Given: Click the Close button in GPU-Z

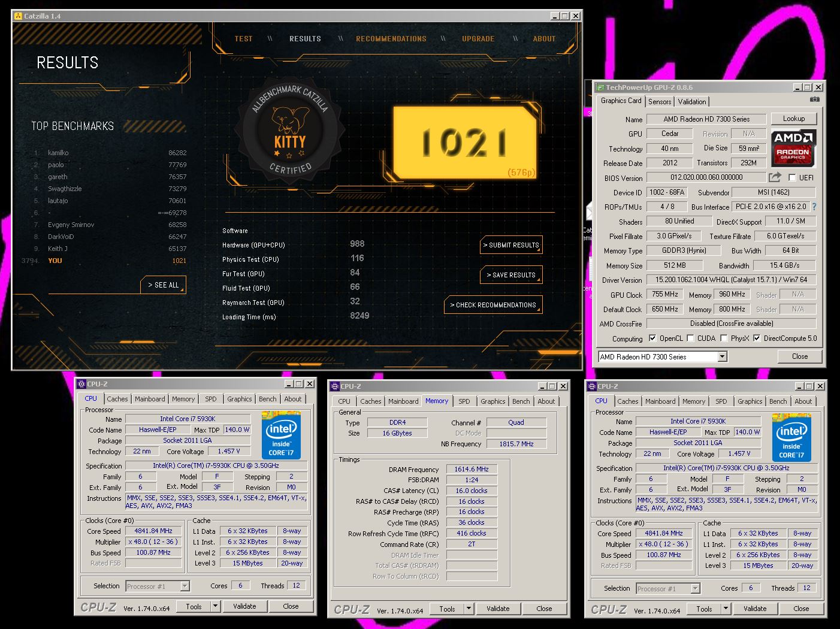Looking at the screenshot, I should 800,356.
